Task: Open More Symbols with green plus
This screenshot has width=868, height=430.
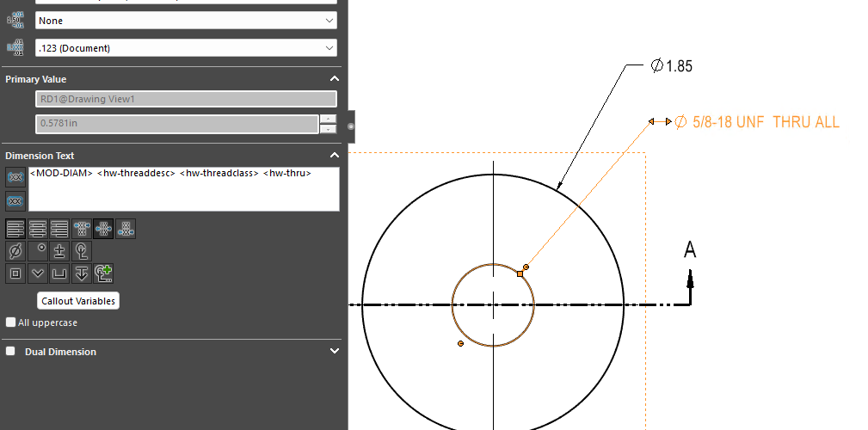Action: [104, 273]
